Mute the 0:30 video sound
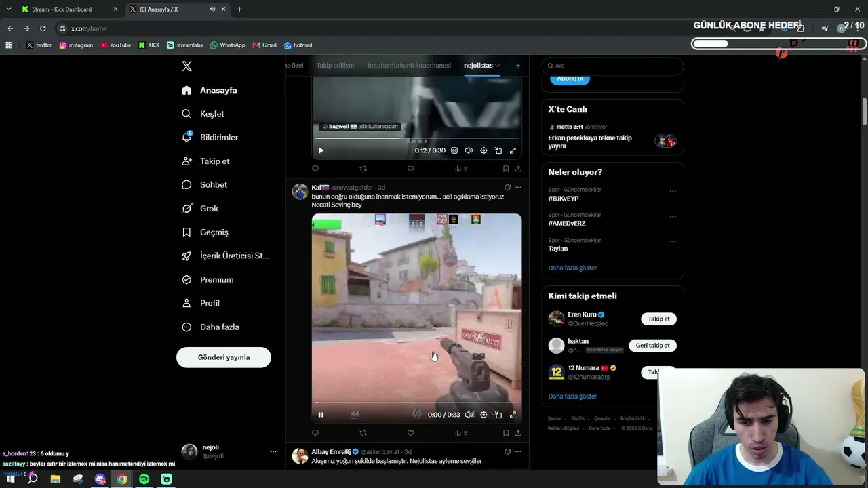 click(x=469, y=150)
